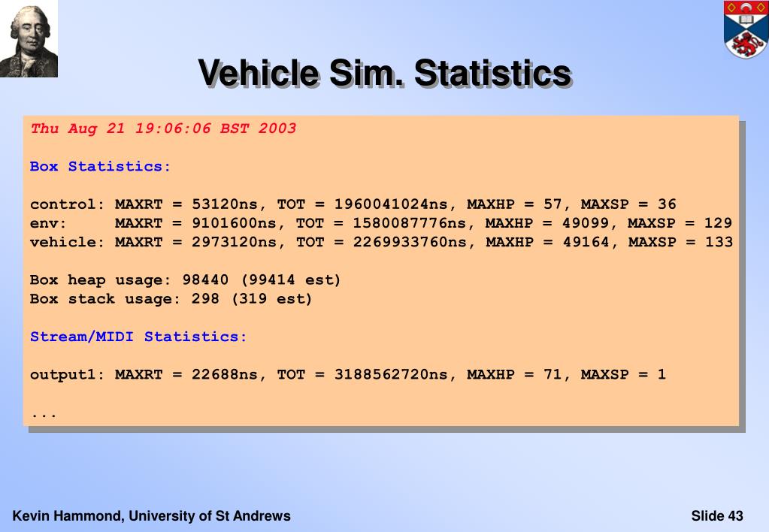Select the line 'Box stack usage: 298 (319 est)'

click(171, 299)
